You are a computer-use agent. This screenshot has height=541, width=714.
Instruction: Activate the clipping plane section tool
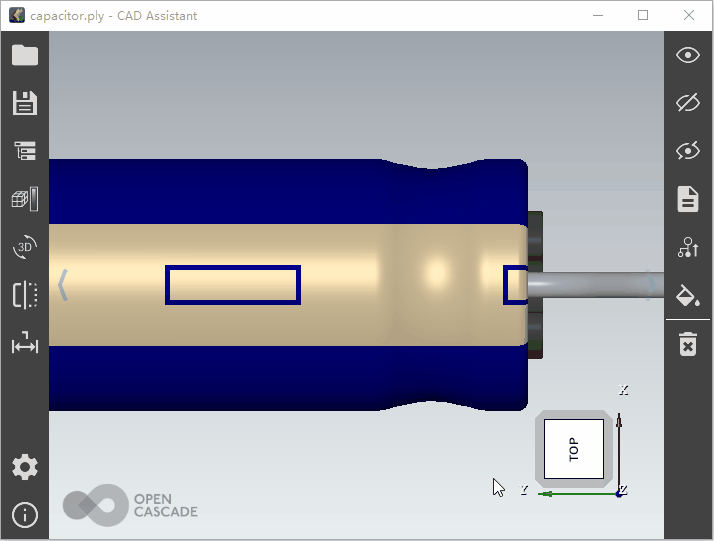(25, 295)
